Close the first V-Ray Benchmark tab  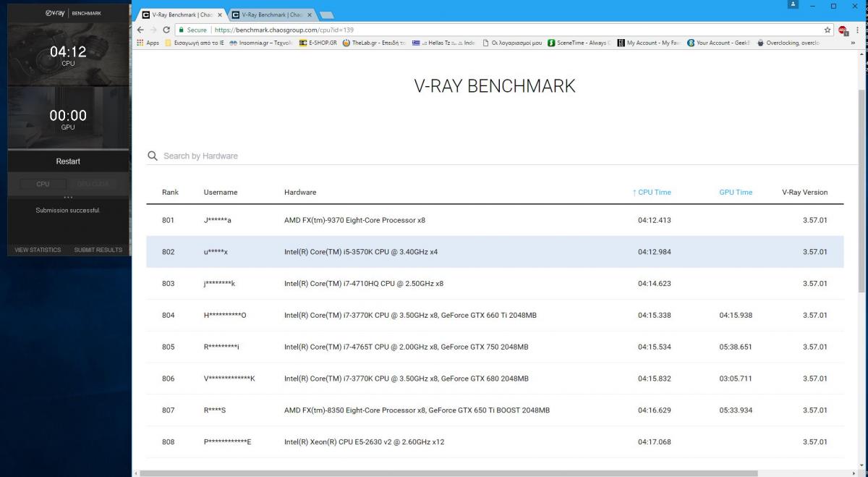pyautogui.click(x=220, y=14)
